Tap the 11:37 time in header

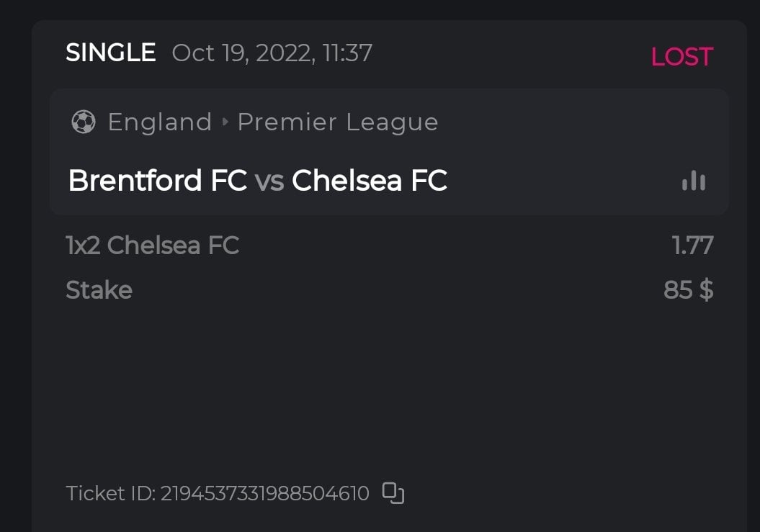point(347,53)
